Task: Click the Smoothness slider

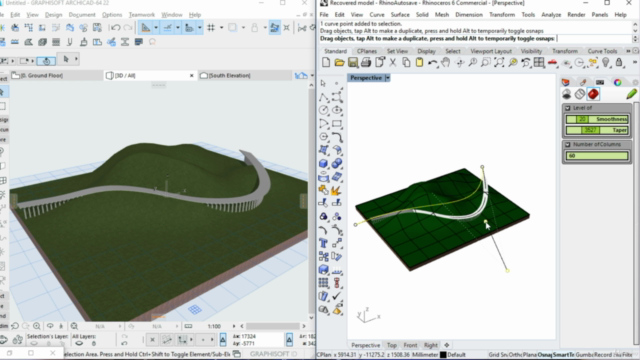Action: click(x=597, y=119)
